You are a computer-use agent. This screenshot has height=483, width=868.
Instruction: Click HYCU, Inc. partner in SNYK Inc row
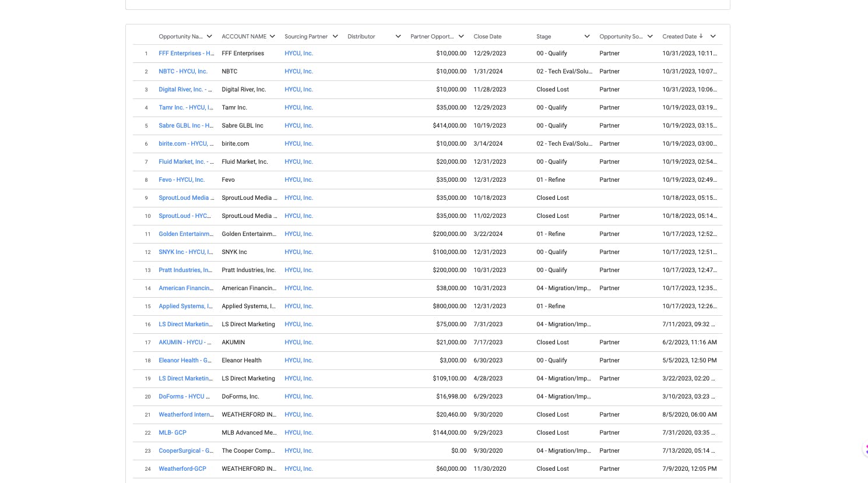(298, 252)
